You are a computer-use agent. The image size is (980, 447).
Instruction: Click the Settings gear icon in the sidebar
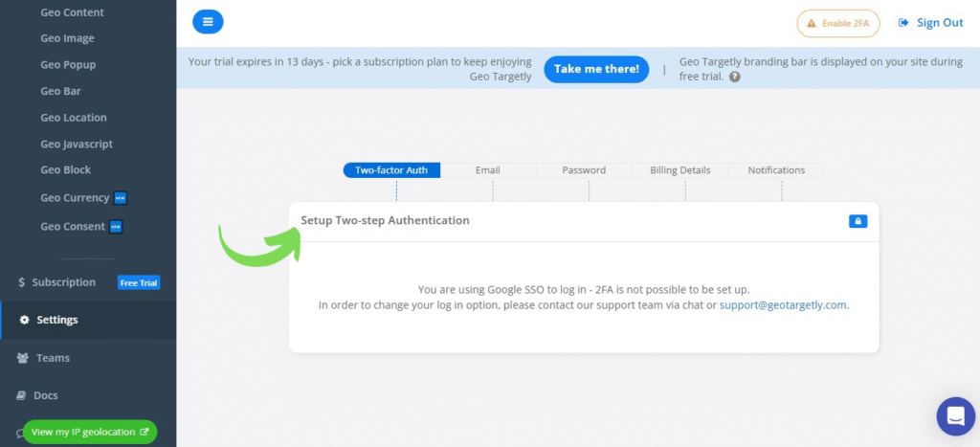[x=24, y=320]
